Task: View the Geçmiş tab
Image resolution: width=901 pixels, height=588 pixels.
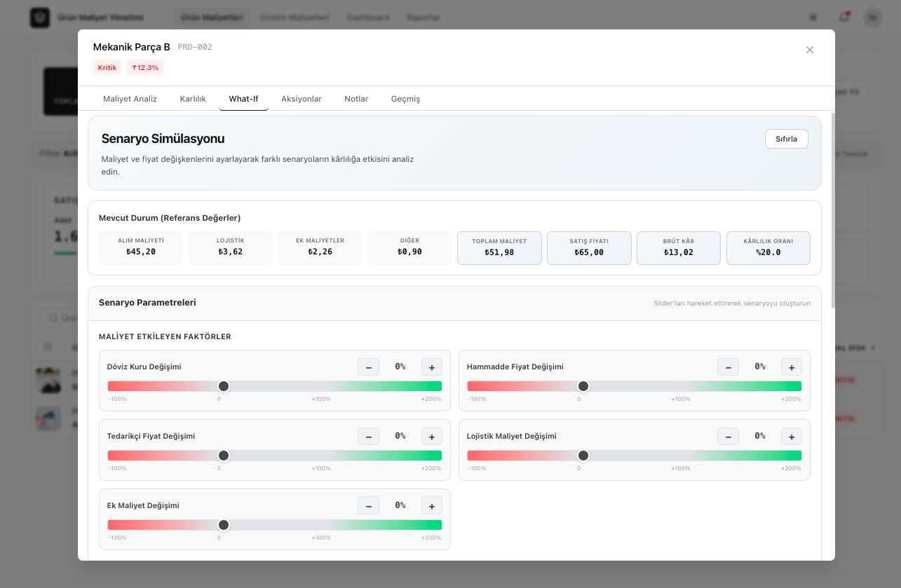Action: pos(405,99)
